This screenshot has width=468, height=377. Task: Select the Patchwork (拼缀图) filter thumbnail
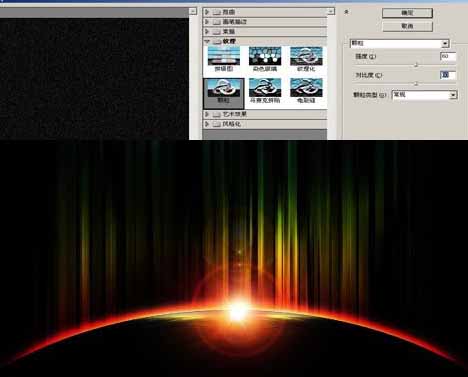coord(223,59)
